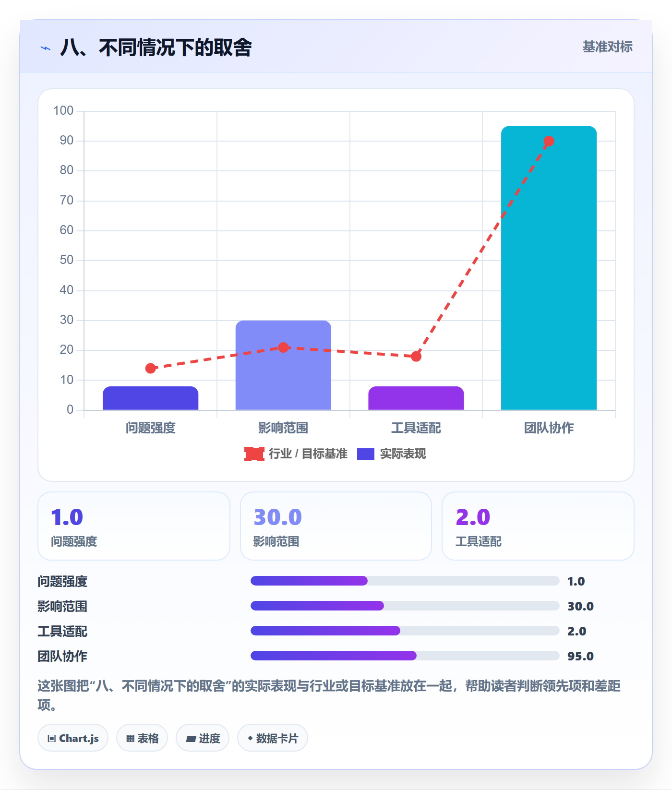Screen dimensions: 672x790
Task: Click the 基准对标 label in the header
Action: point(607,47)
